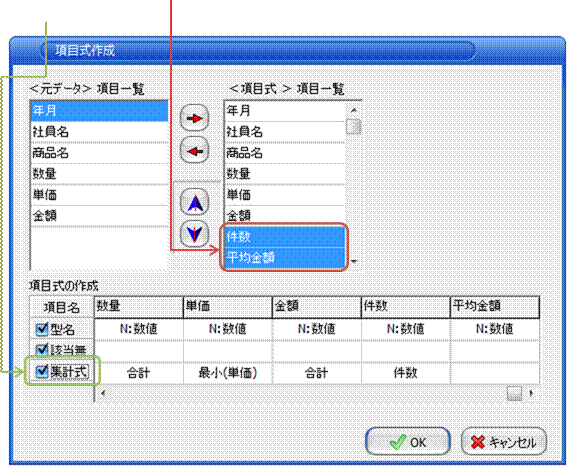This screenshot has height=466, width=568.
Task: Click the empty 集計式 cell under 平均金額
Action: pos(495,373)
